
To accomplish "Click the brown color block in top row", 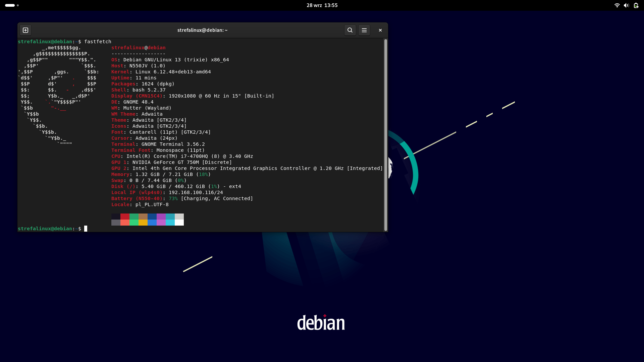I will pyautogui.click(x=143, y=217).
